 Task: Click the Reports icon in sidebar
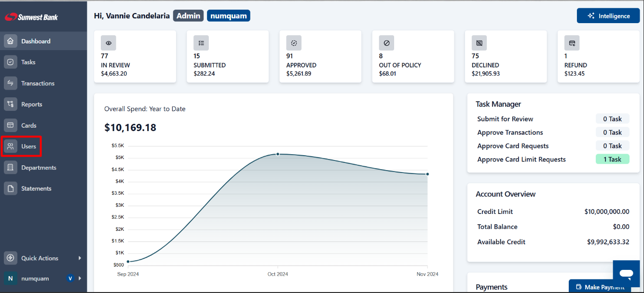point(11,104)
